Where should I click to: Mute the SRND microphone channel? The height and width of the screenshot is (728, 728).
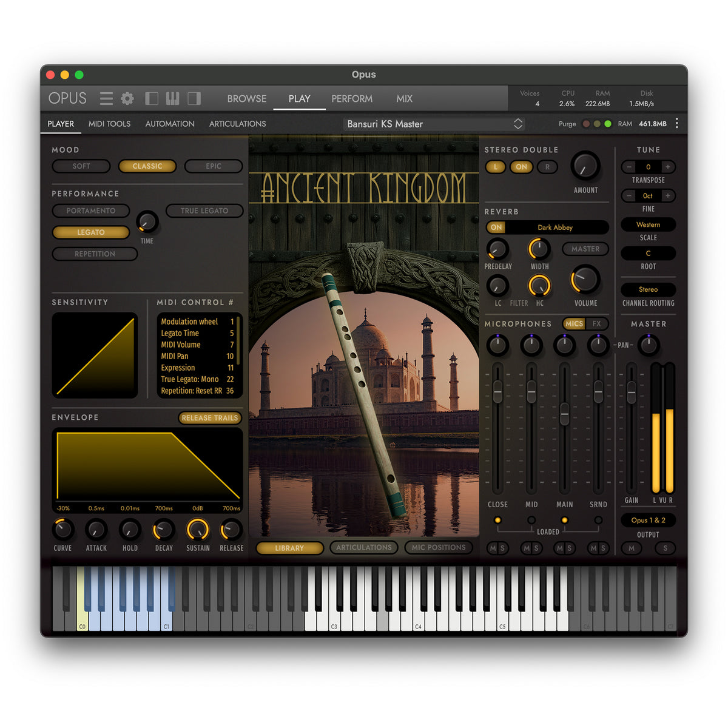pyautogui.click(x=593, y=548)
